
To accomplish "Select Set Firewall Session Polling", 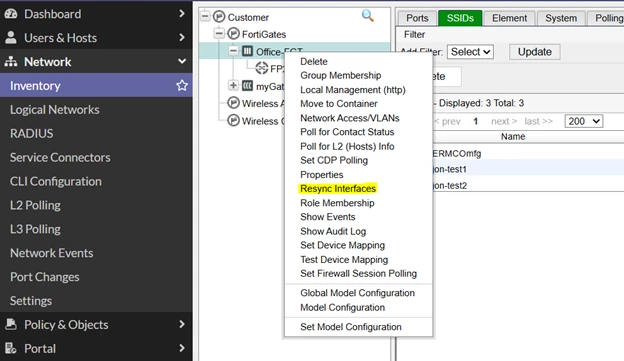I will click(x=359, y=273).
